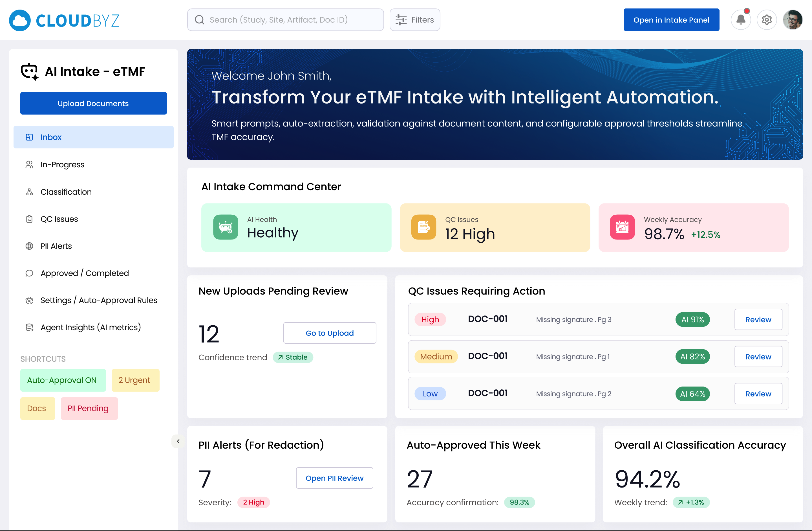Screen dimensions: 812x531
Task: Click the AI Health robot icon
Action: point(226,227)
